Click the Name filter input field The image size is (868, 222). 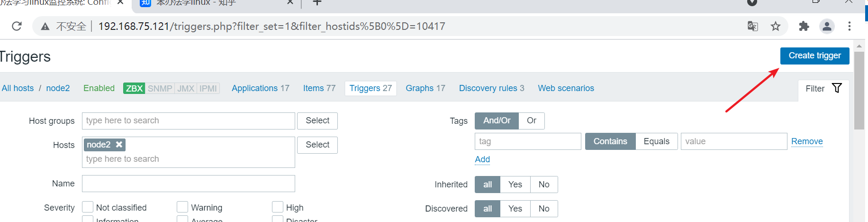point(188,184)
